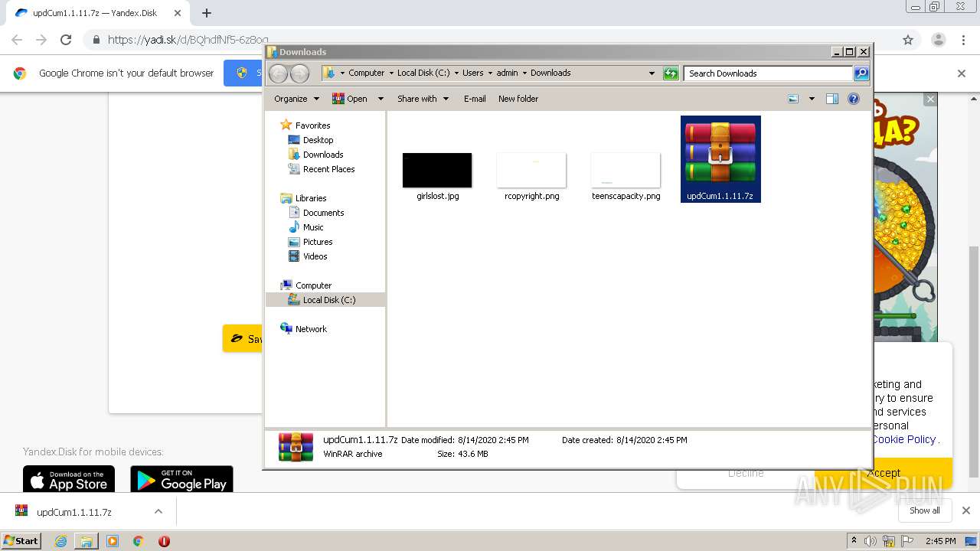This screenshot has height=551, width=980.
Task: Close the Chrome downloads shelf
Action: click(966, 510)
